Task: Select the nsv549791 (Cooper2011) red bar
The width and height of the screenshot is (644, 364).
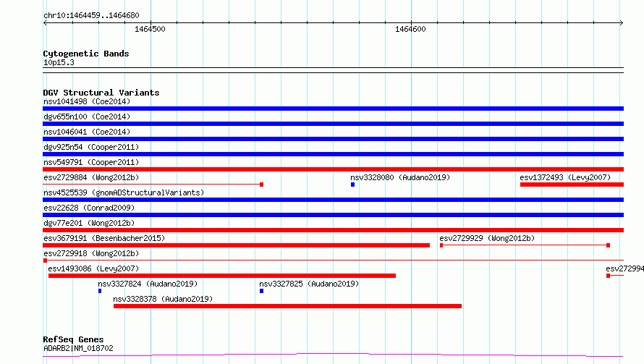Action: tap(333, 169)
